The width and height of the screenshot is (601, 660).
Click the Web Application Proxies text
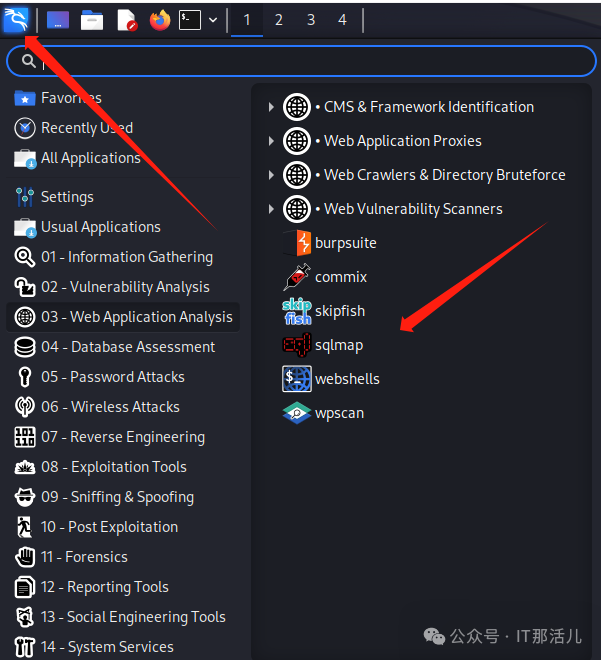[x=403, y=141]
